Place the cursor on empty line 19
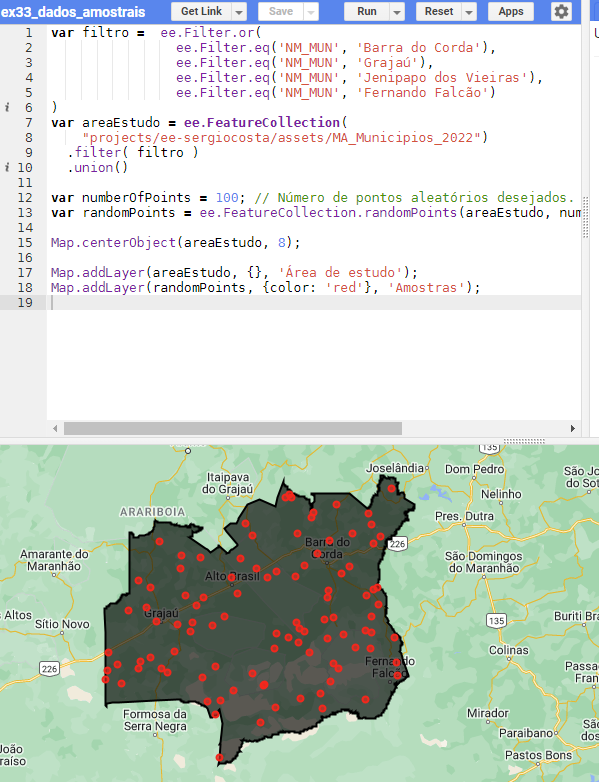The image size is (599, 782). [314, 302]
